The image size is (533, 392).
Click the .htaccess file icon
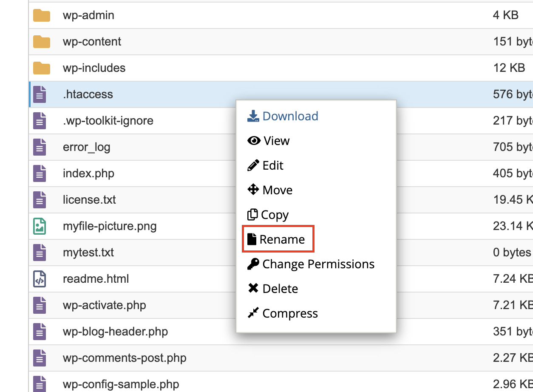[40, 94]
